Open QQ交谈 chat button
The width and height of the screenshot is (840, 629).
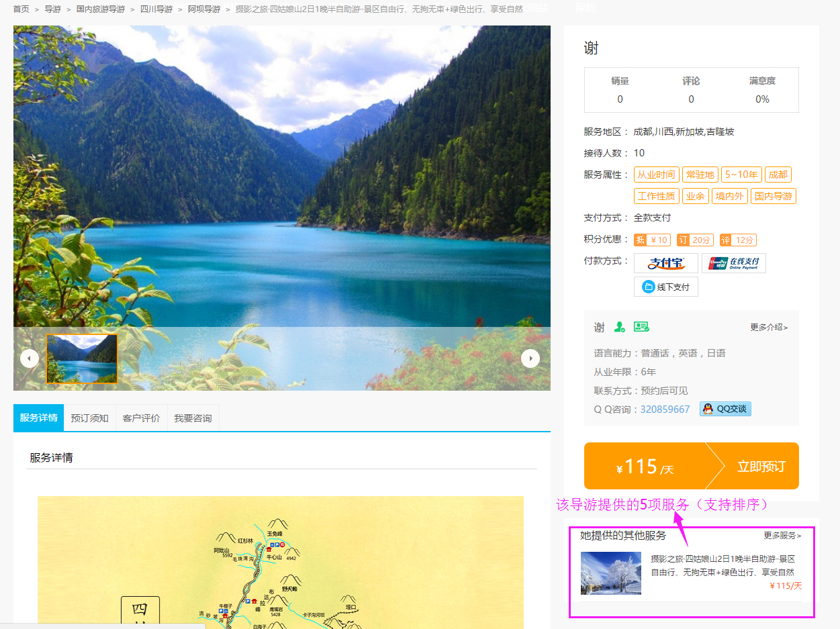725,409
